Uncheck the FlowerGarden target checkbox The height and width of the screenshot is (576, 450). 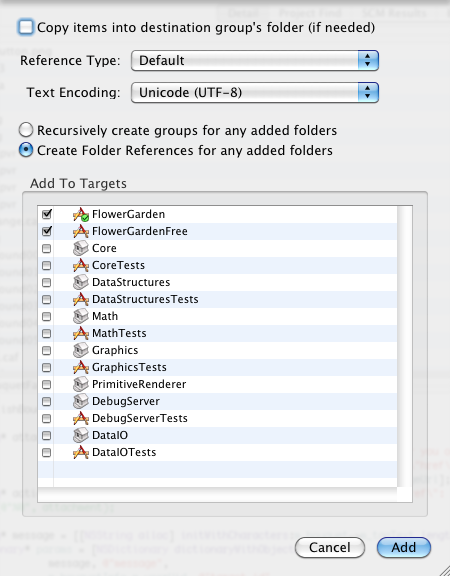(x=47, y=214)
